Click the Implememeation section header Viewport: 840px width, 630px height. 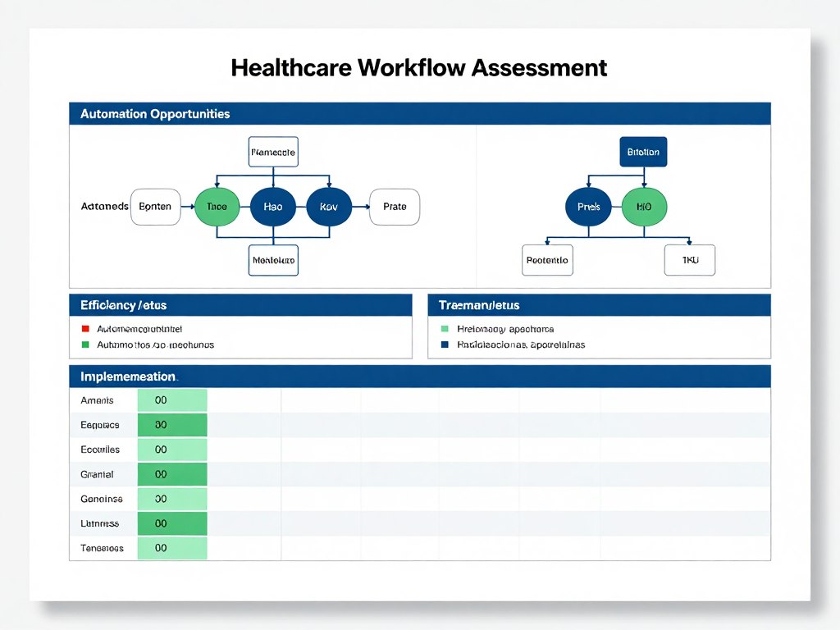point(420,377)
